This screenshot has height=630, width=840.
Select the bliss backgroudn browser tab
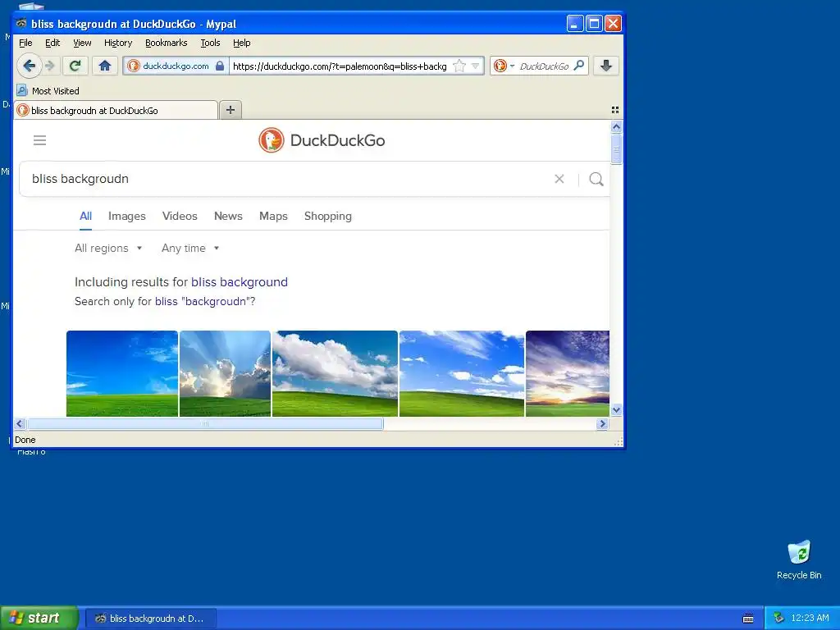116,111
